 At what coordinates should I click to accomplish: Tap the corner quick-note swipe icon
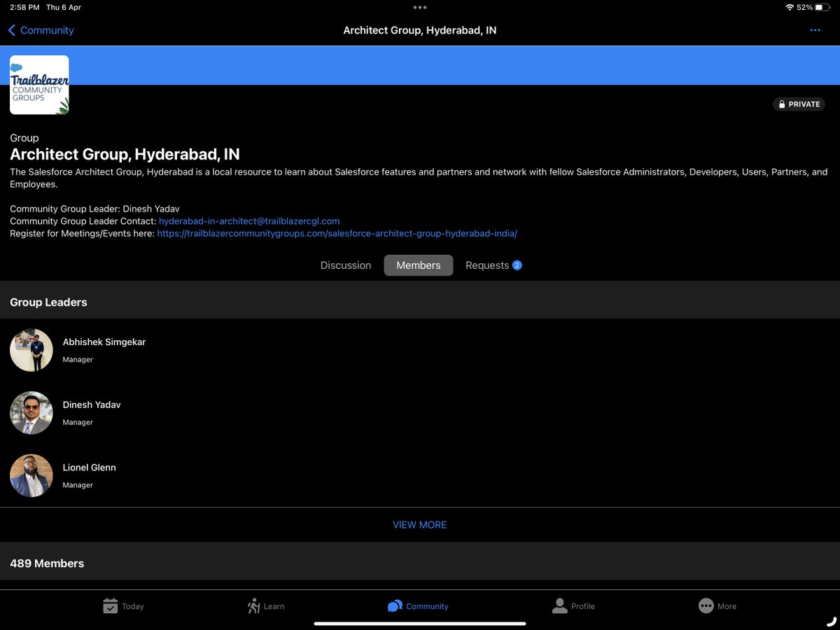point(832,622)
